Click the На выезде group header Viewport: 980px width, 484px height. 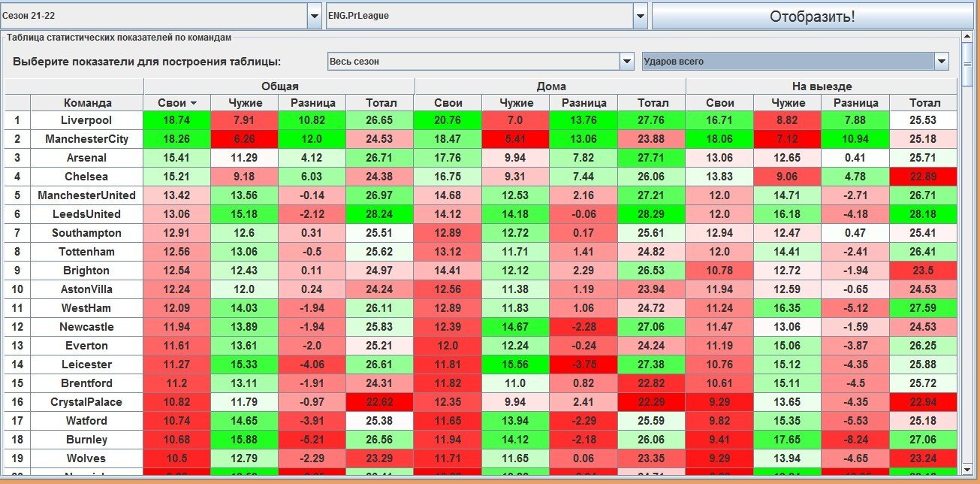[x=822, y=86]
